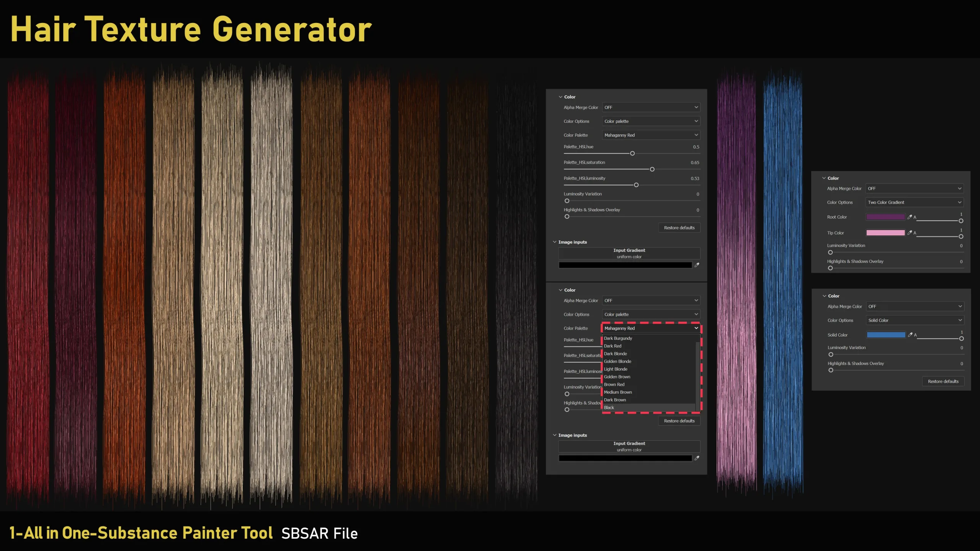
Task: Select Dark Burgundy from the palette list
Action: 618,338
